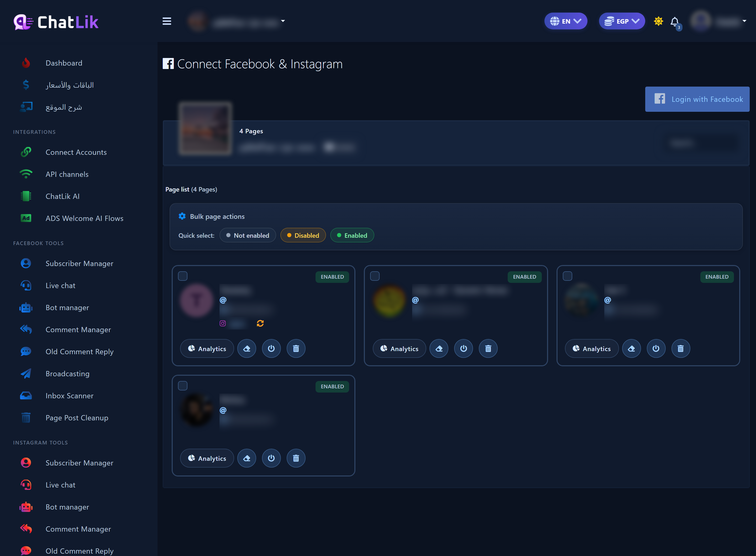The image size is (756, 556).
Task: Click the API channels wifi icon
Action: coord(26,174)
